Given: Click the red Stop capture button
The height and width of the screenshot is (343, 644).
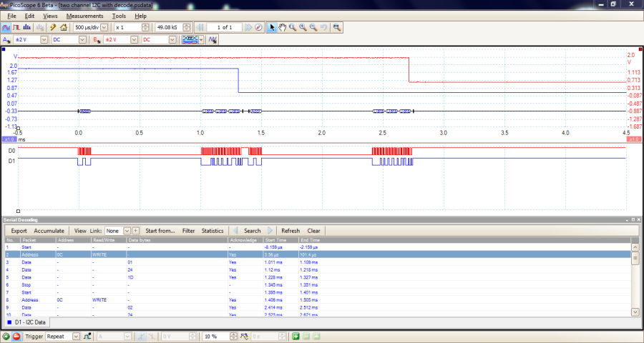Looking at the screenshot, I should (x=17, y=336).
